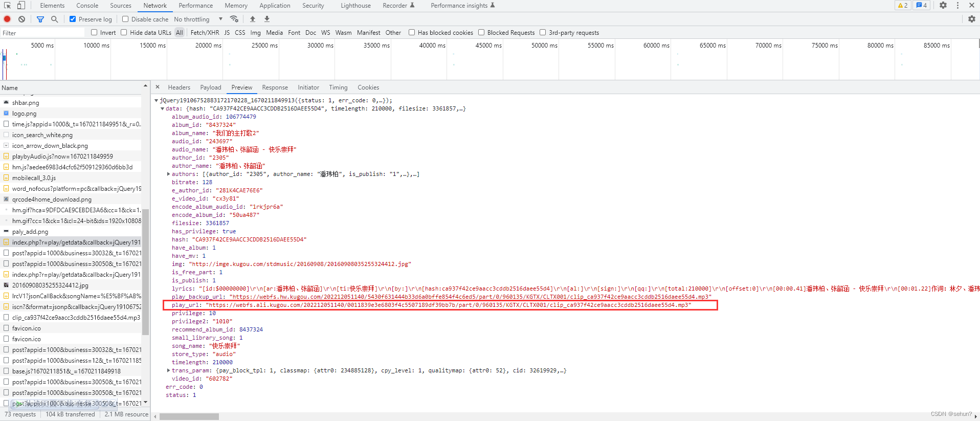
Task: Filter requests by Img type
Action: (256, 33)
